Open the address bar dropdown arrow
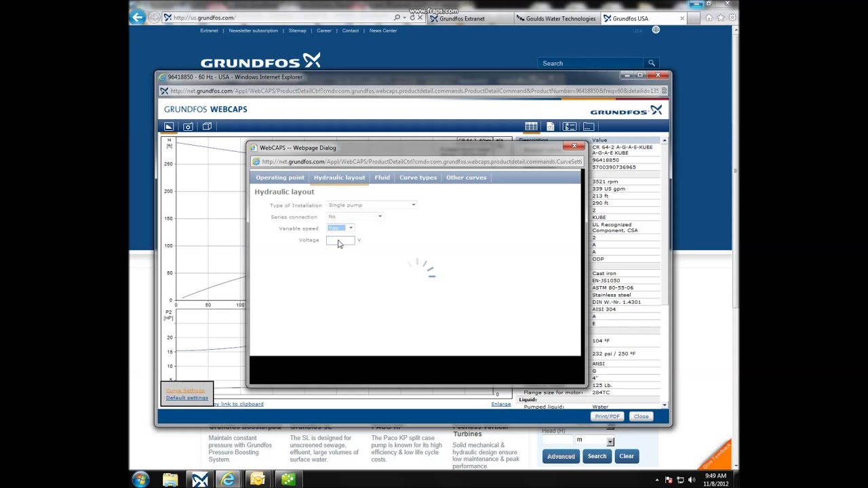 (x=405, y=18)
